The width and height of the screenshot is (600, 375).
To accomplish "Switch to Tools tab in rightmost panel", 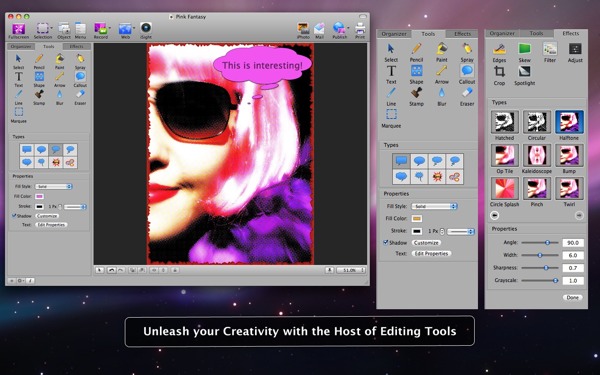I will 536,34.
